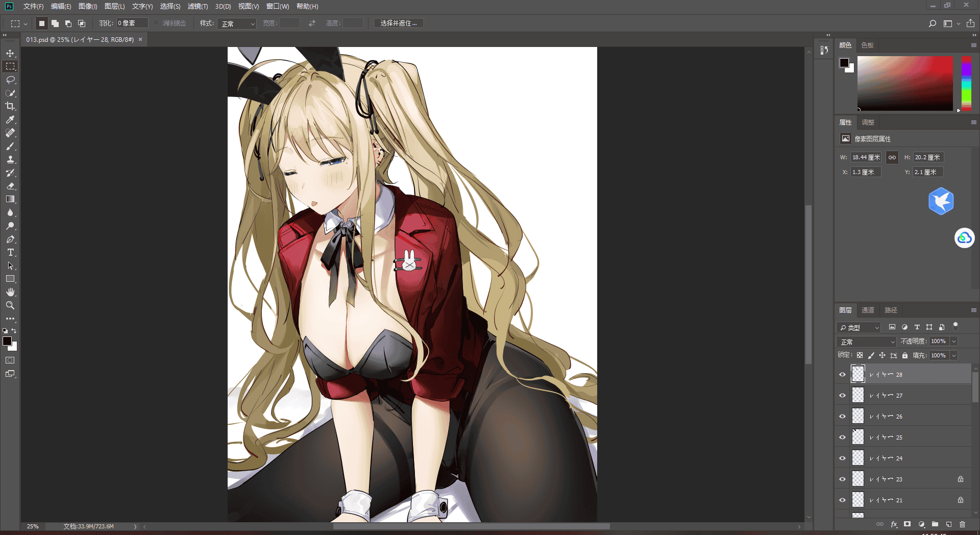Select the Pen tool
980x535 pixels.
10,239
